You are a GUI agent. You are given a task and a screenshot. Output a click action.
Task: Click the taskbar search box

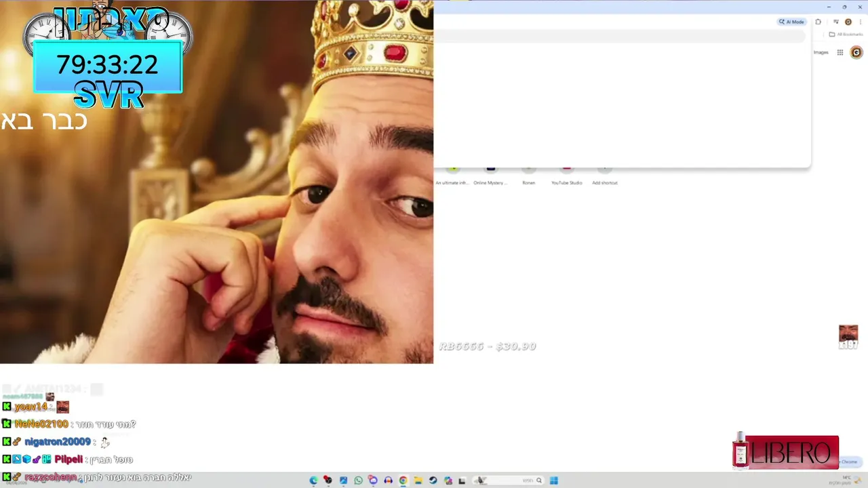tap(509, 481)
